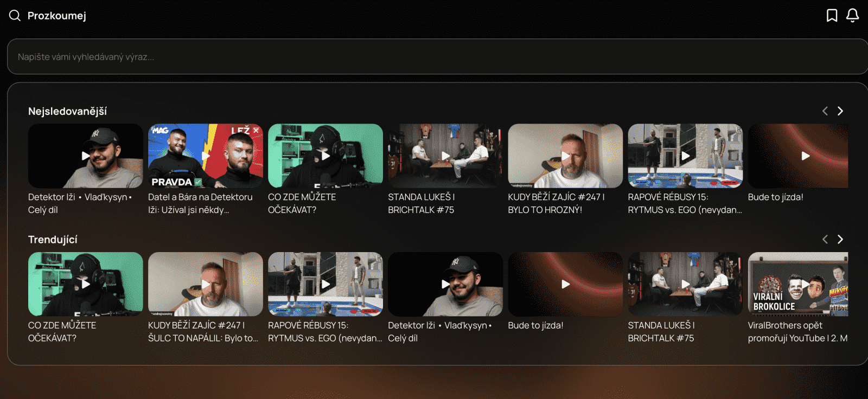
Task: Play 'Bude to jízda!' in Trendující row
Action: tap(565, 284)
